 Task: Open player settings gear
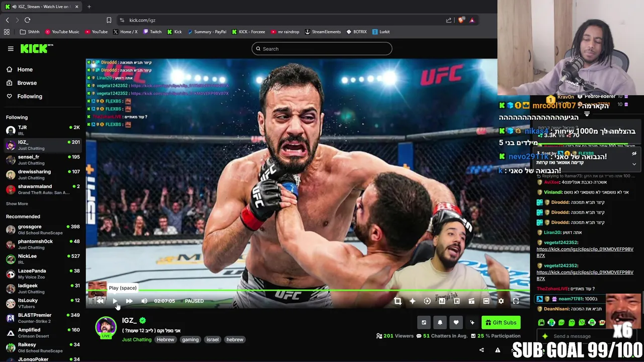point(501,301)
